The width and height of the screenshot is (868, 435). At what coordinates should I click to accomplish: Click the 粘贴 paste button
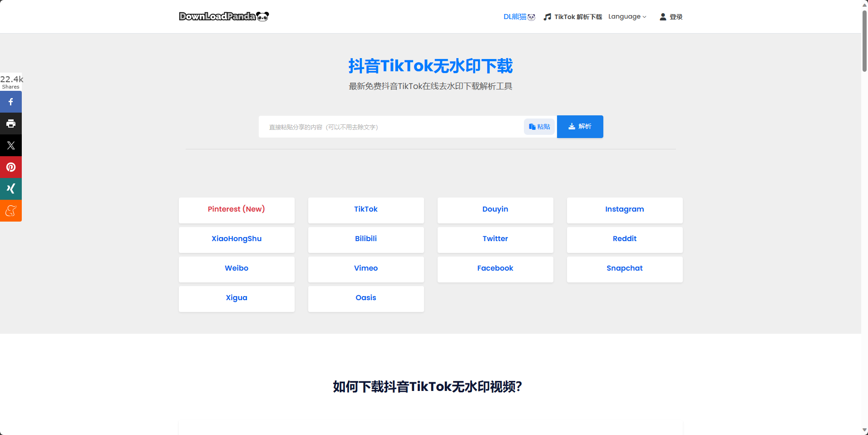point(539,127)
